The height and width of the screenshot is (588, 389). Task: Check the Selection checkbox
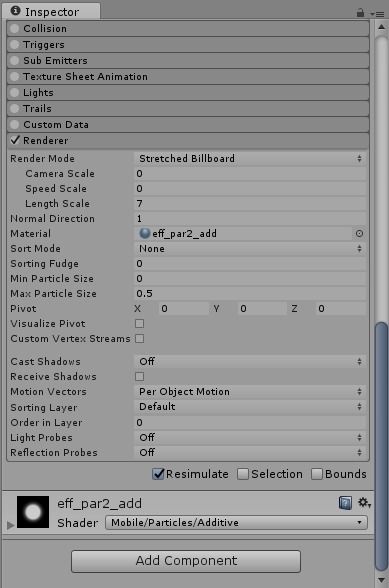click(x=243, y=474)
